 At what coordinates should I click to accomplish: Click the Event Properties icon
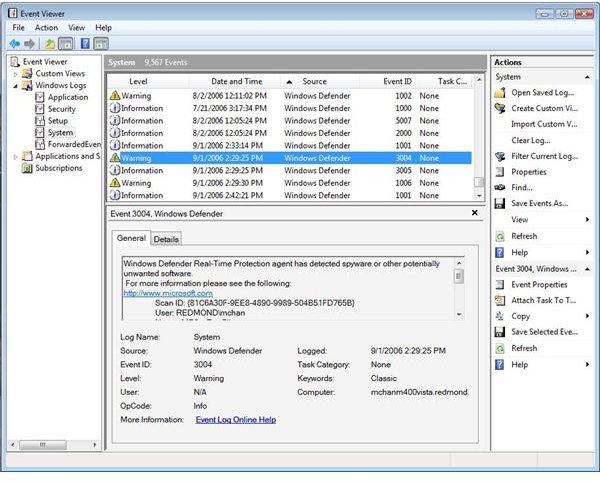[x=500, y=285]
